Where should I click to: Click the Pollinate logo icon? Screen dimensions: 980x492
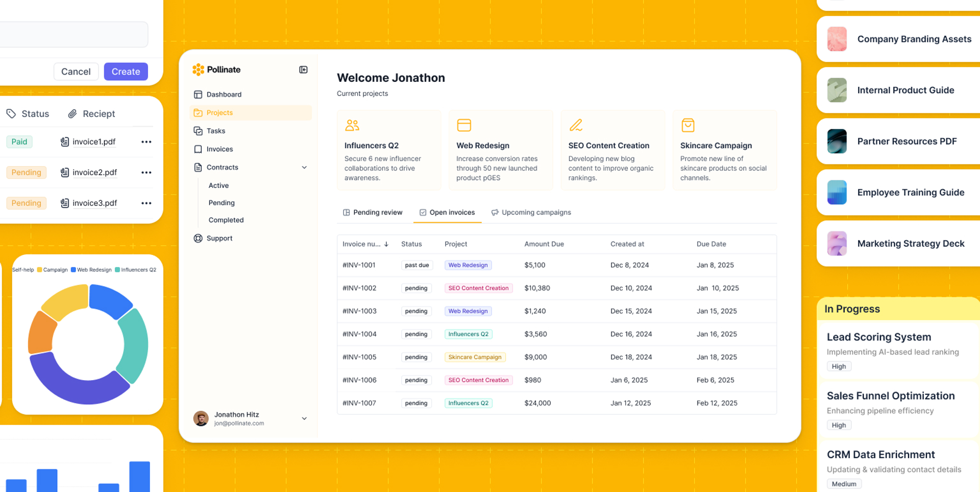coord(198,69)
